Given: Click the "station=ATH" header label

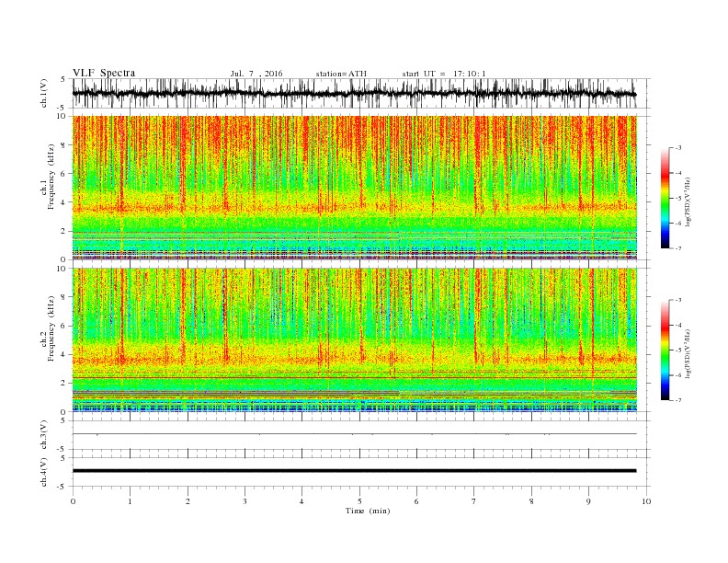Looking at the screenshot, I should pyautogui.click(x=341, y=74).
